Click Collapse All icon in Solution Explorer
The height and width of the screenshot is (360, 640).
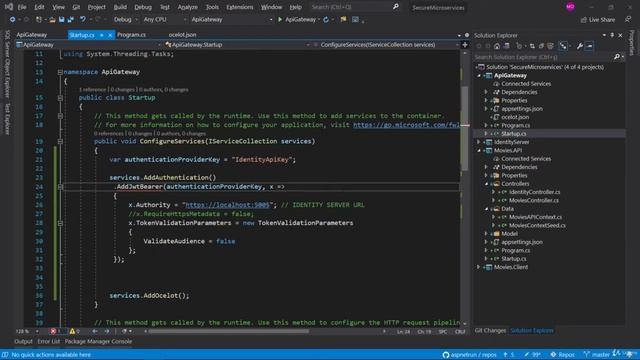[541, 46]
